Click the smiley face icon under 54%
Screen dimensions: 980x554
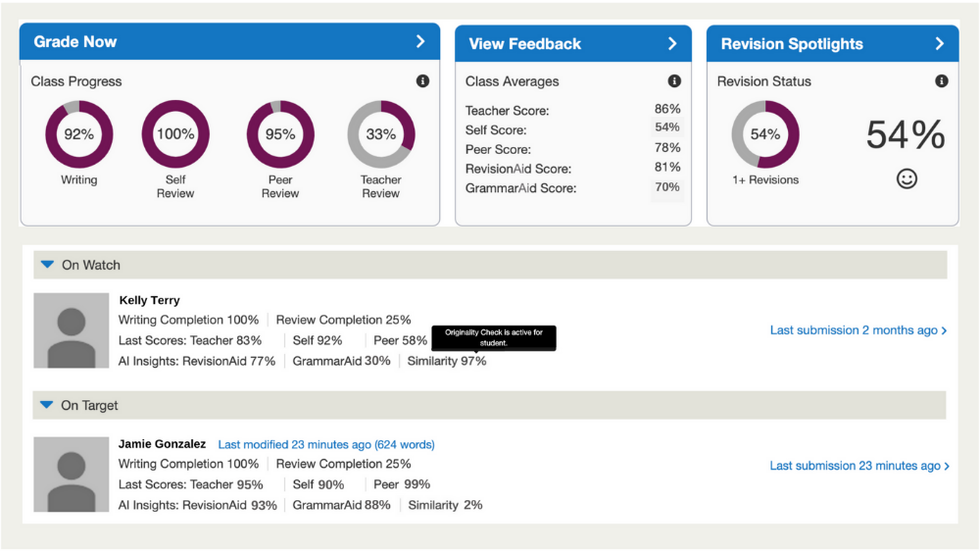coord(906,178)
